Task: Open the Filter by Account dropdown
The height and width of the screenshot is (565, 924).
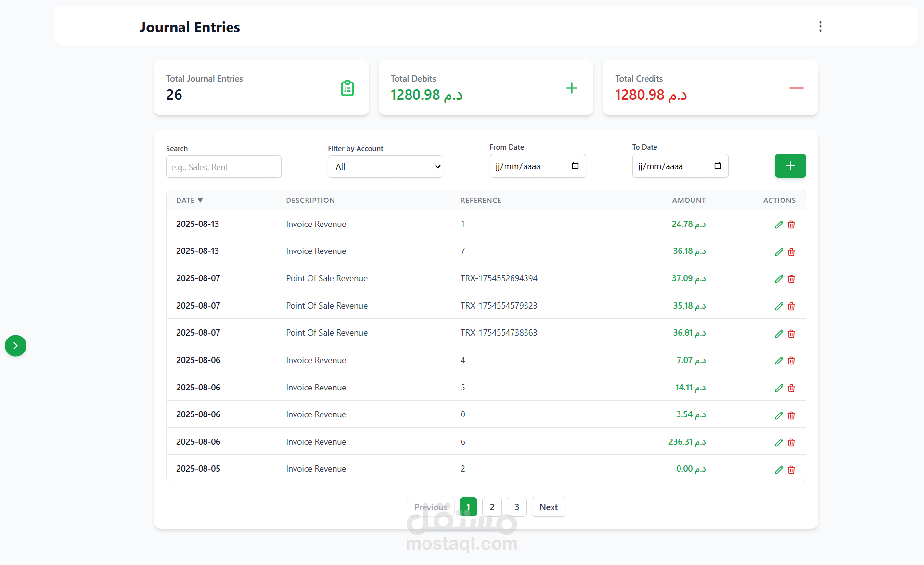Action: [385, 167]
